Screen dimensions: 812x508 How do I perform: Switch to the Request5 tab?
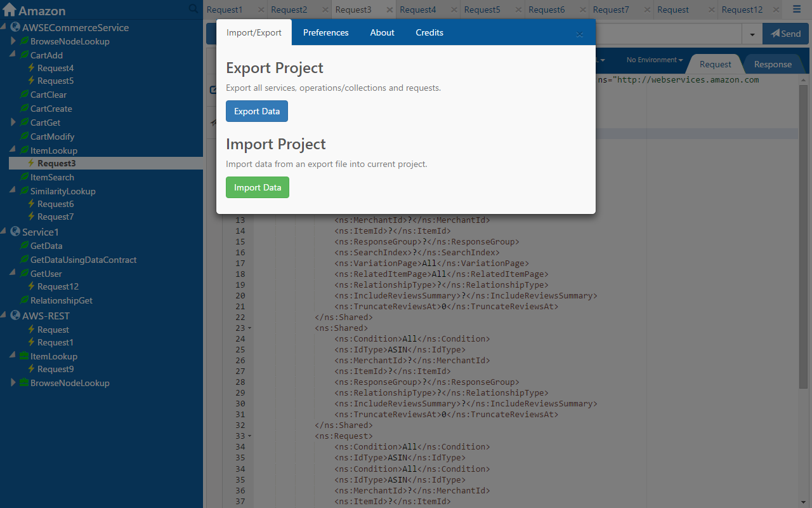pos(482,10)
